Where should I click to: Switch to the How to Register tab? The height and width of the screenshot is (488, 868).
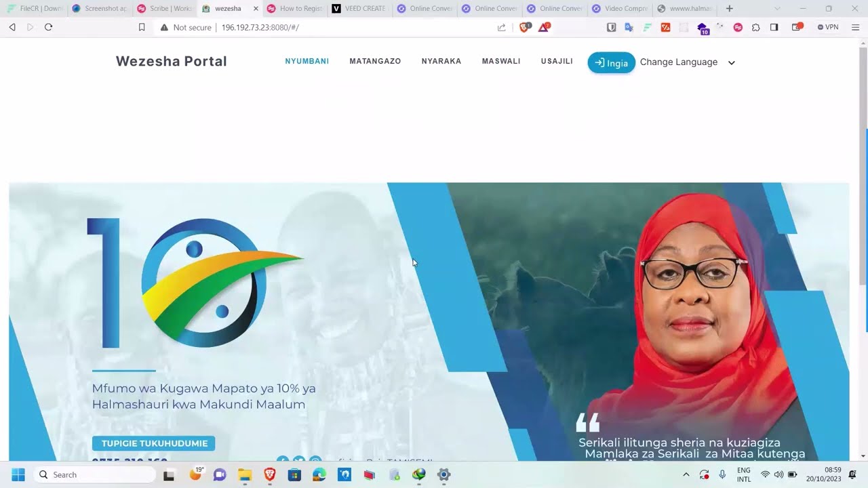pos(295,9)
